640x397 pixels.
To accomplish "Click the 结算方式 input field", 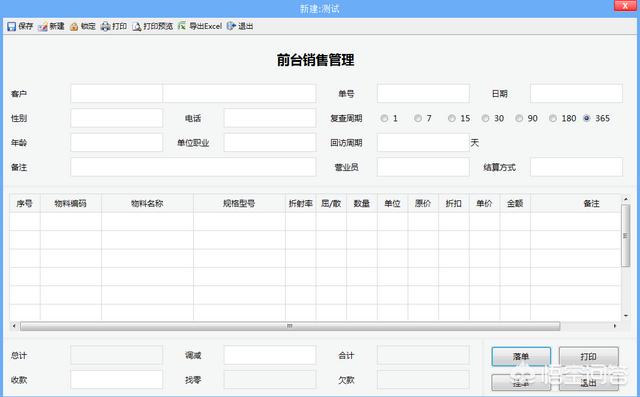I will (576, 167).
